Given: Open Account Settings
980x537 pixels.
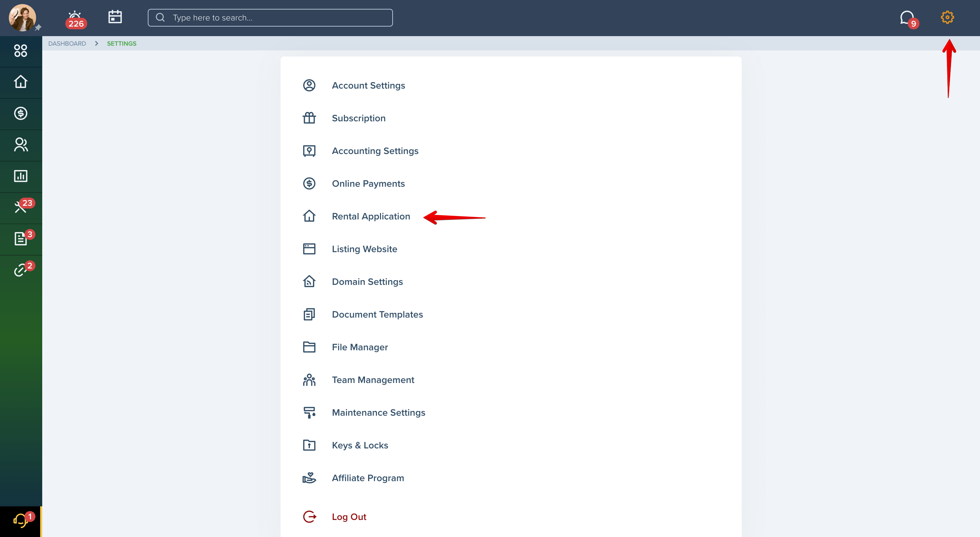Looking at the screenshot, I should (368, 85).
